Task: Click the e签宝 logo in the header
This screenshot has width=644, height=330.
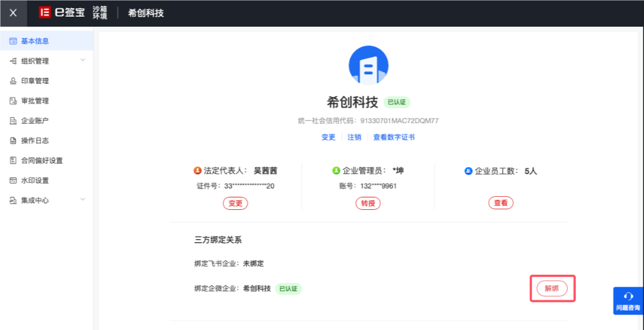Action: click(x=62, y=12)
